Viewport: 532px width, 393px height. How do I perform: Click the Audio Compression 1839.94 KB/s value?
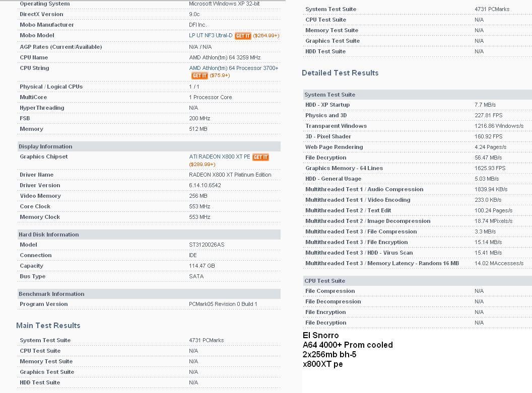point(491,189)
